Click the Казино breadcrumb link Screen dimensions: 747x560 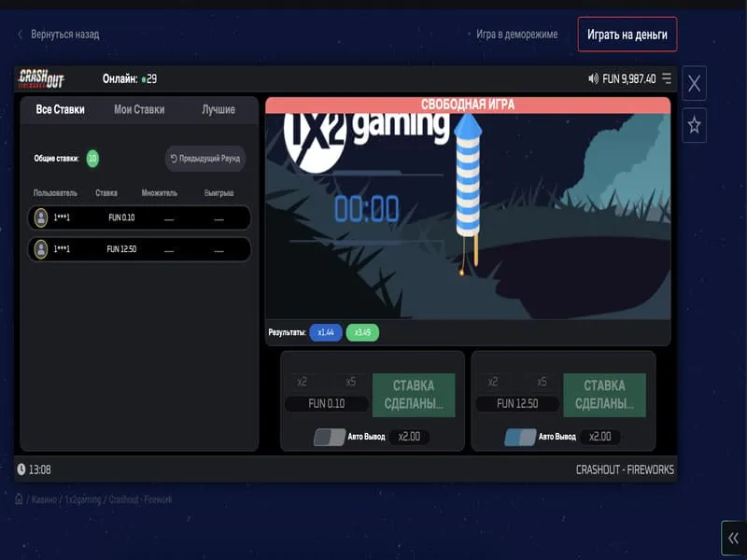coord(44,499)
